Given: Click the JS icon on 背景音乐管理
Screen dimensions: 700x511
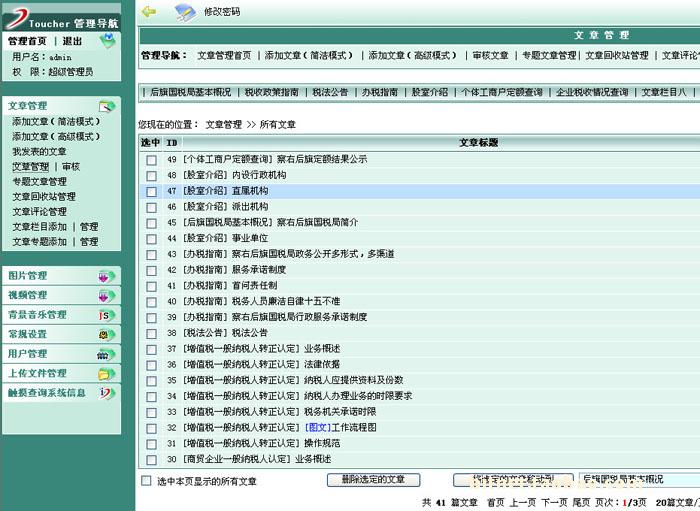Looking at the screenshot, I should (106, 316).
